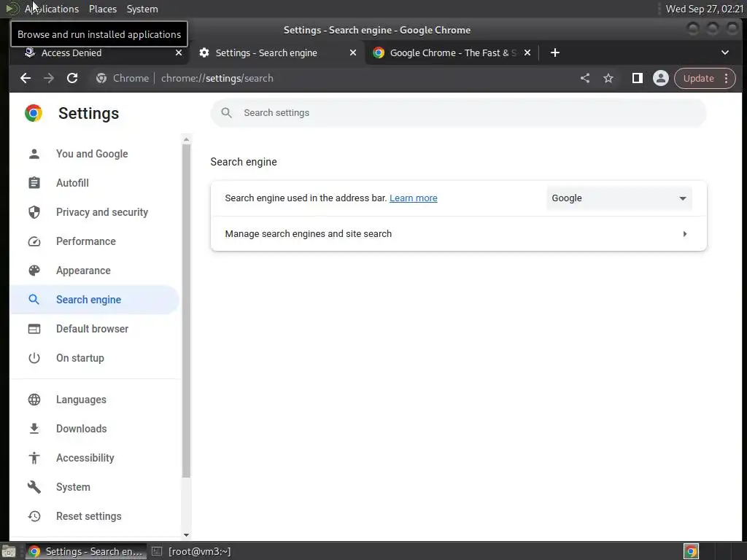Open Downloads settings

click(94, 429)
